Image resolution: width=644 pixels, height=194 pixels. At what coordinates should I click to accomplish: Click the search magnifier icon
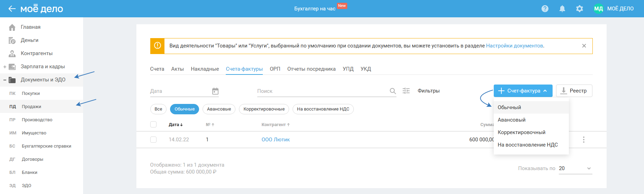[393, 91]
